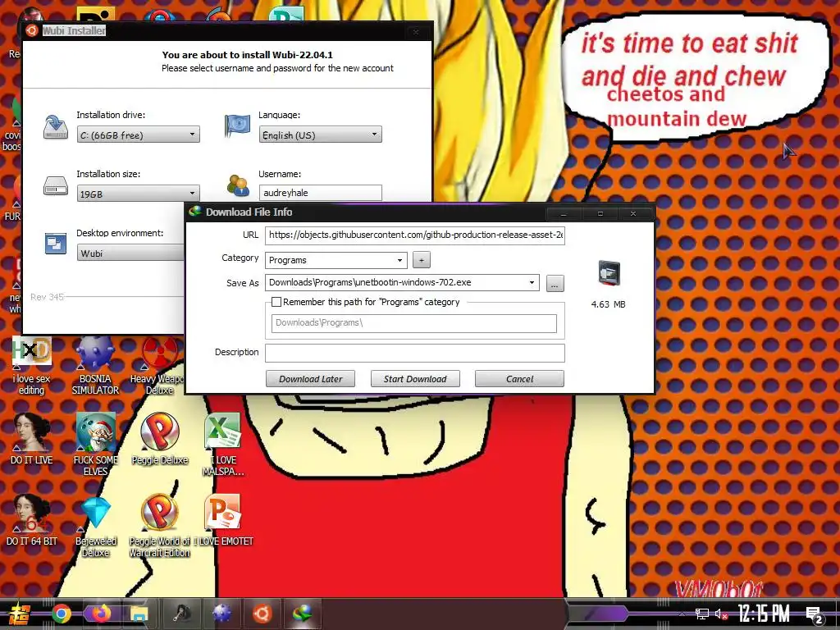
Task: Click the clock showing 12:15 PM
Action: [764, 614]
